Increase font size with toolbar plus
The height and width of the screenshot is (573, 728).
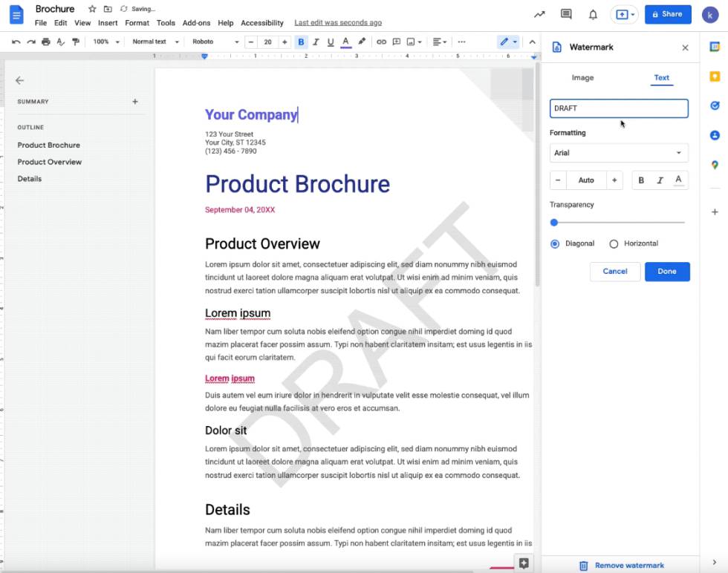pos(284,42)
